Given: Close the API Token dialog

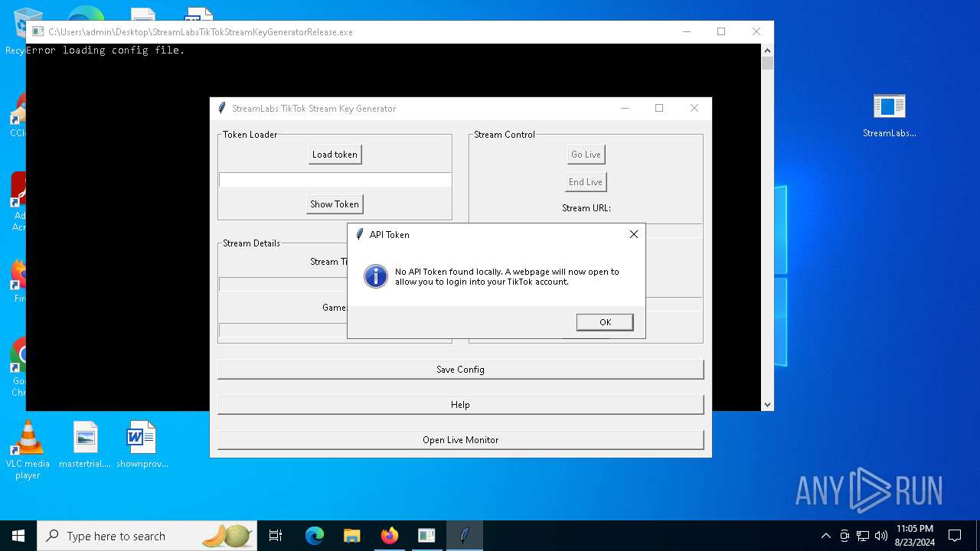Looking at the screenshot, I should coord(634,234).
